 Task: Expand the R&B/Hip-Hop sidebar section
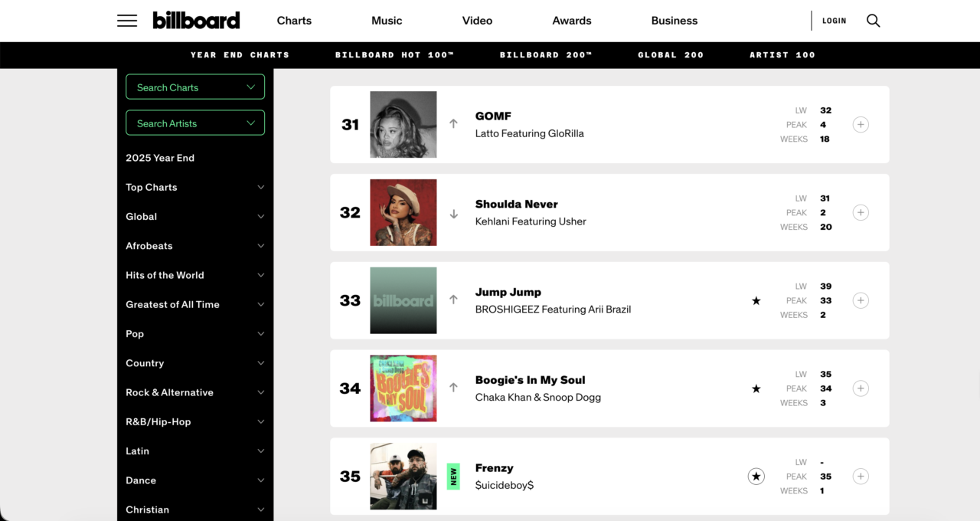click(x=195, y=421)
